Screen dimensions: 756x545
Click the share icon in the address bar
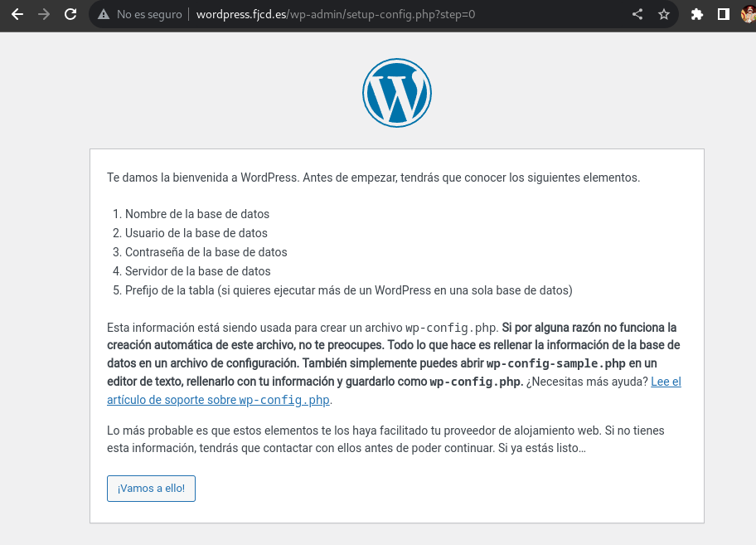coord(637,14)
